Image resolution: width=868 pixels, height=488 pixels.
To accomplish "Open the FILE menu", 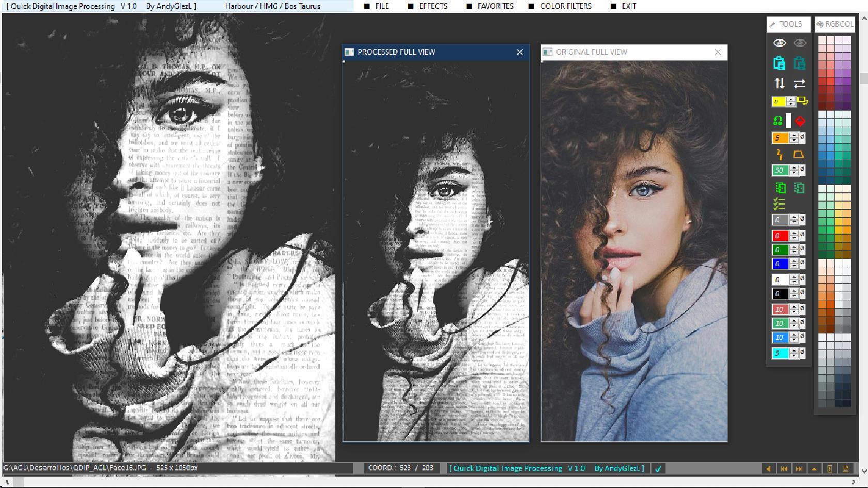I will [x=381, y=6].
